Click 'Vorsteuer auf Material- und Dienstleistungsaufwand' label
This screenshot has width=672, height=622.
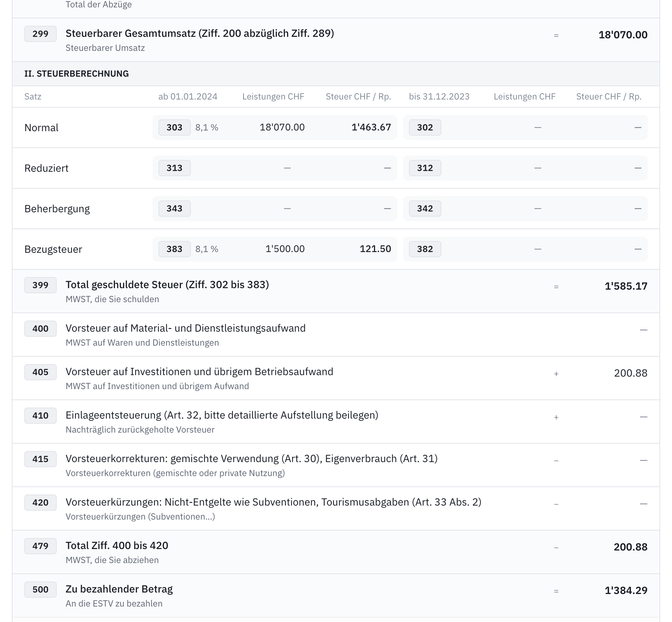[186, 328]
